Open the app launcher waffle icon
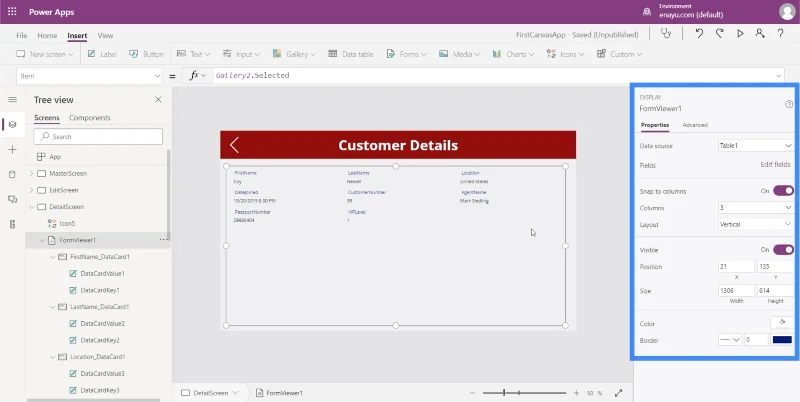The image size is (800, 402). (12, 12)
